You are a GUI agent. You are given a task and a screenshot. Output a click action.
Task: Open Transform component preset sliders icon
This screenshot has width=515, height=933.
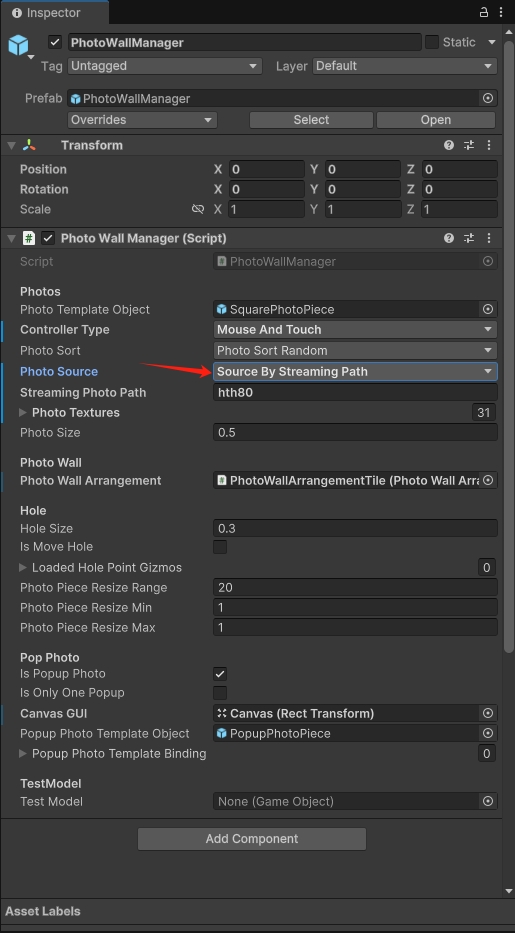click(469, 145)
